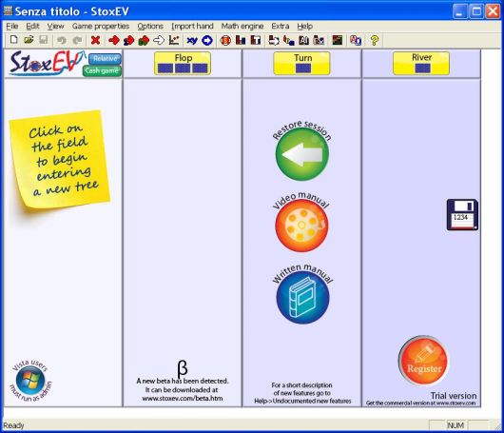This screenshot has height=433, width=504.
Task: Click the dark mosaic grid toolbar icon
Action: (x=338, y=40)
